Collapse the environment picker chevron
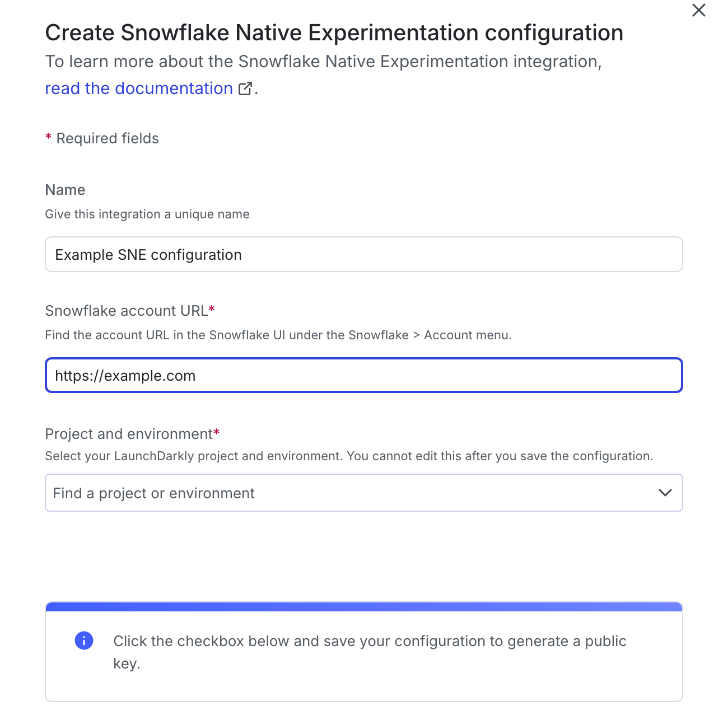 tap(665, 493)
